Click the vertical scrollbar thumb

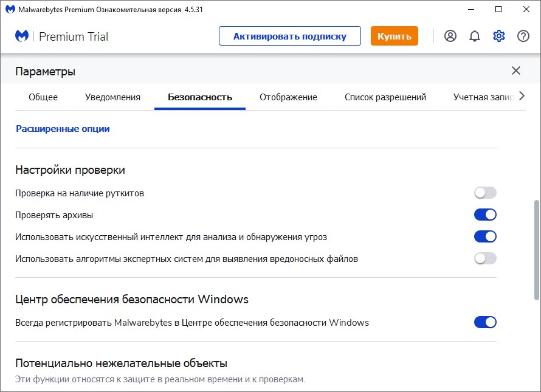536,249
